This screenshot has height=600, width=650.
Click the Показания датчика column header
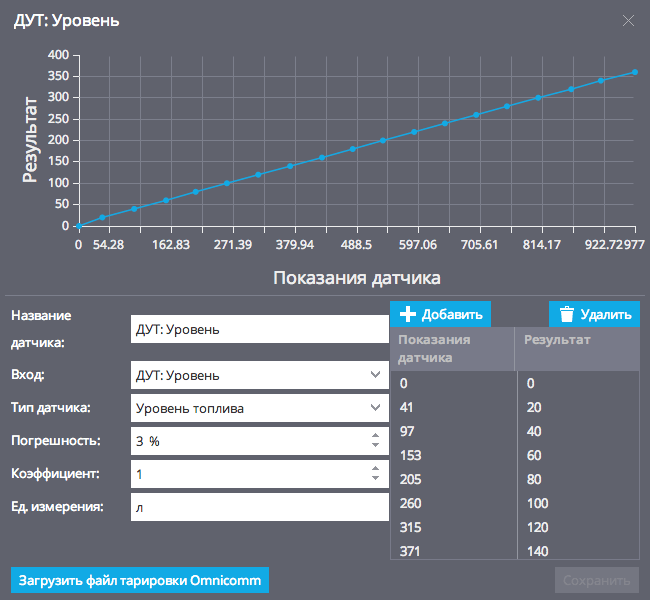click(x=452, y=349)
